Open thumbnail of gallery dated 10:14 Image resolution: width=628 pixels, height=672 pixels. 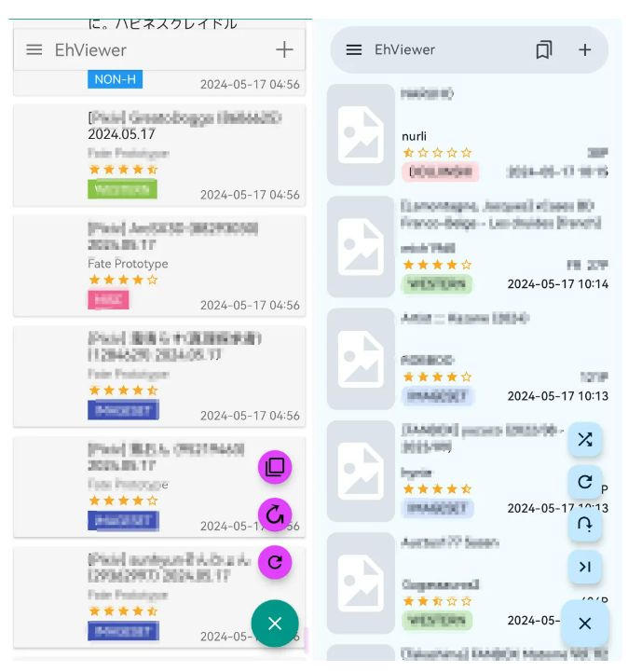[361, 247]
